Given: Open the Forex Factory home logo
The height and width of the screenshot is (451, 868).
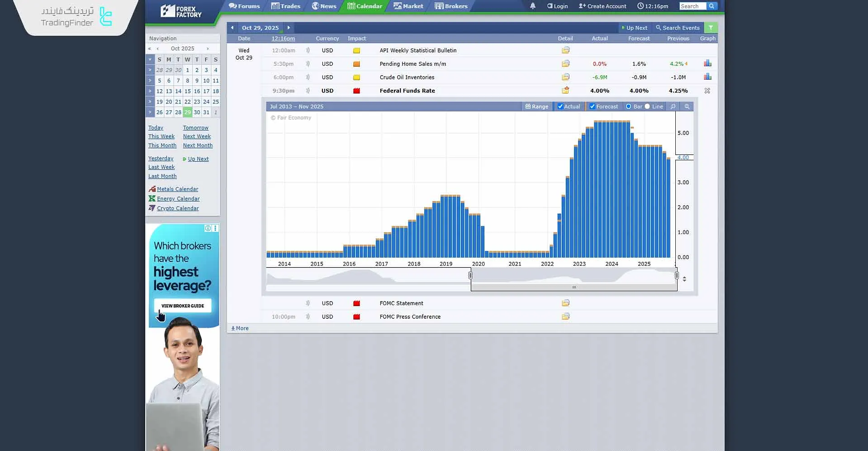Looking at the screenshot, I should click(x=181, y=11).
